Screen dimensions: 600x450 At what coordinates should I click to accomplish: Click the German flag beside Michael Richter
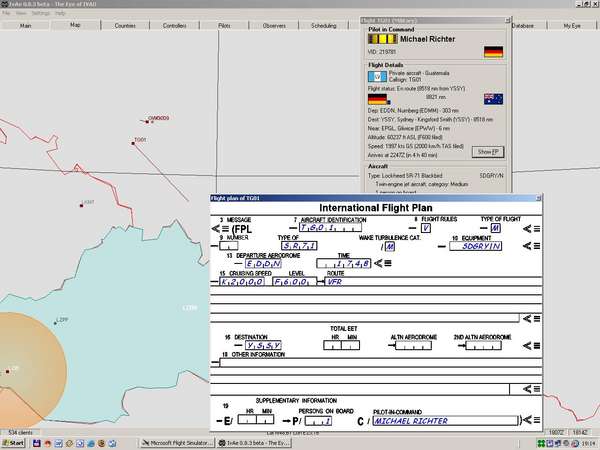click(x=492, y=52)
